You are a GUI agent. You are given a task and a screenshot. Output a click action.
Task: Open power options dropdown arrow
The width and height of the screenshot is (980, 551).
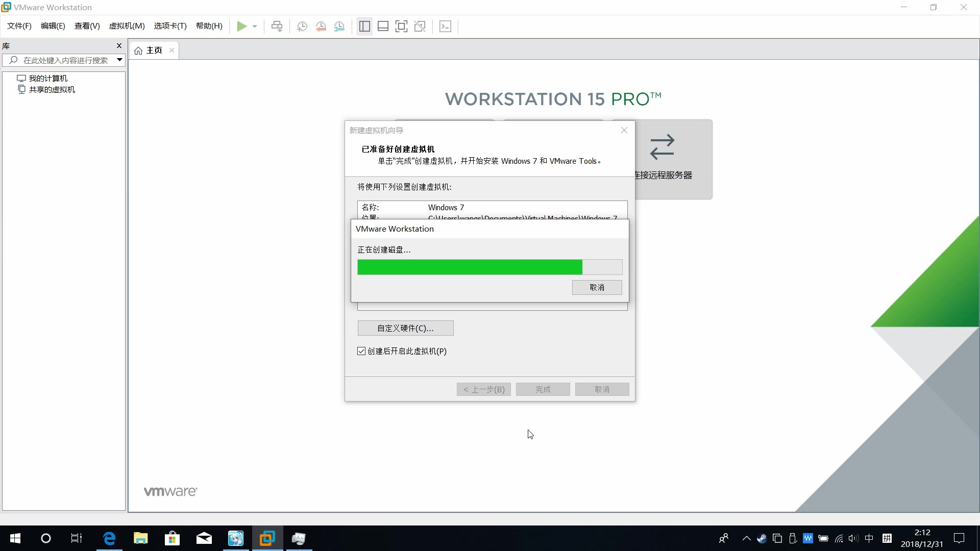click(255, 26)
